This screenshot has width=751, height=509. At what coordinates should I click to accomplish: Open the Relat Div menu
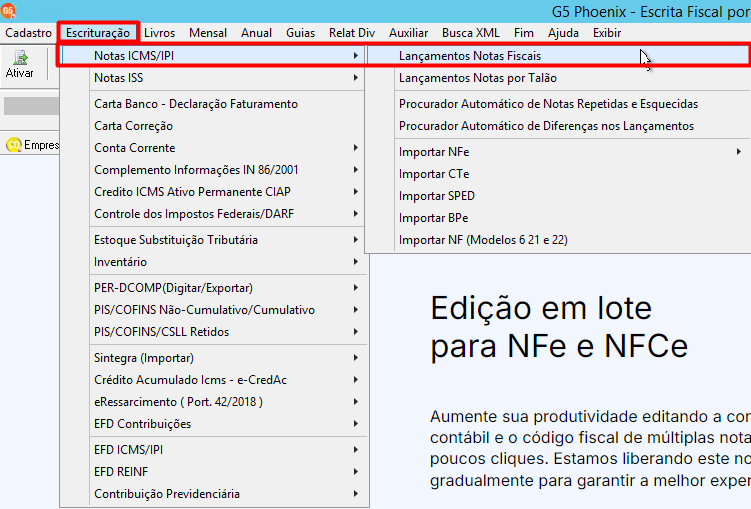[352, 33]
